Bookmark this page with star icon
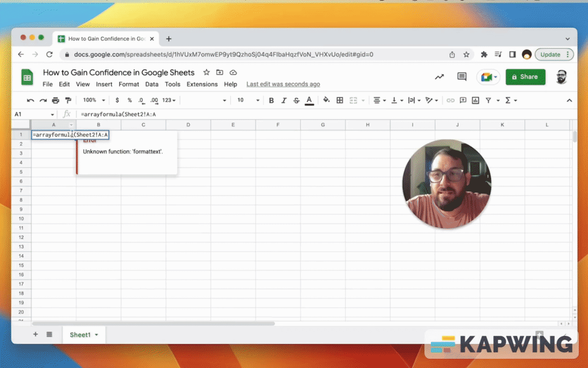 (466, 54)
